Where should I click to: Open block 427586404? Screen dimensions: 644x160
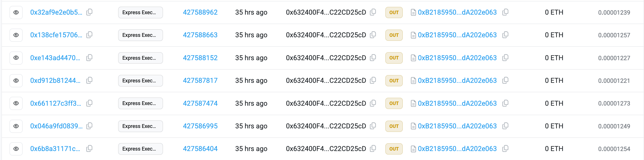200,148
